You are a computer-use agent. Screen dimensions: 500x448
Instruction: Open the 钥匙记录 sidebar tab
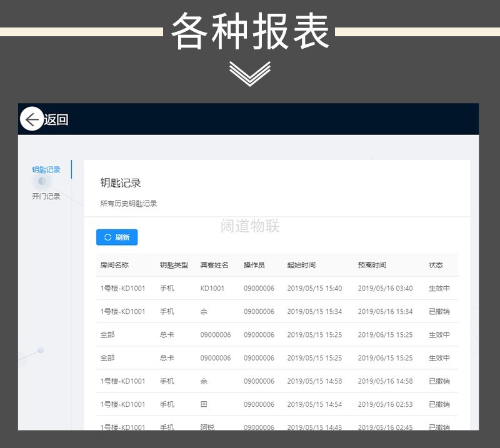pyautogui.click(x=46, y=169)
